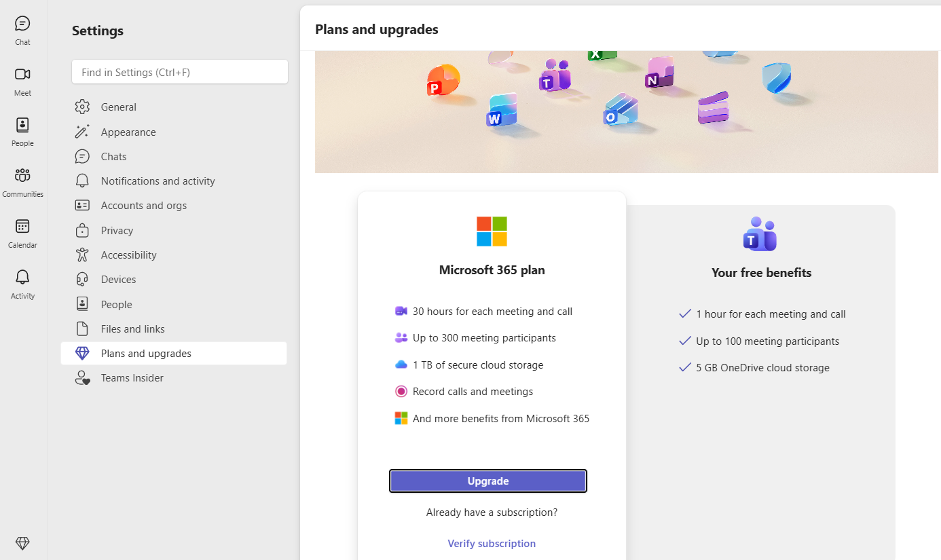Click the Verify subscription link
The height and width of the screenshot is (560, 941).
tap(492, 543)
